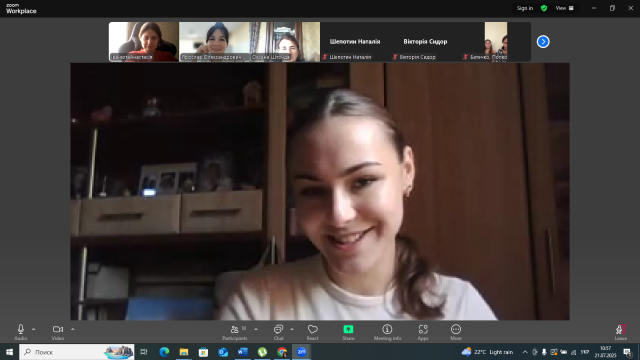Viewport: 640px width, 360px height.
Task: Open File Explorer from taskbar
Action: click(184, 352)
